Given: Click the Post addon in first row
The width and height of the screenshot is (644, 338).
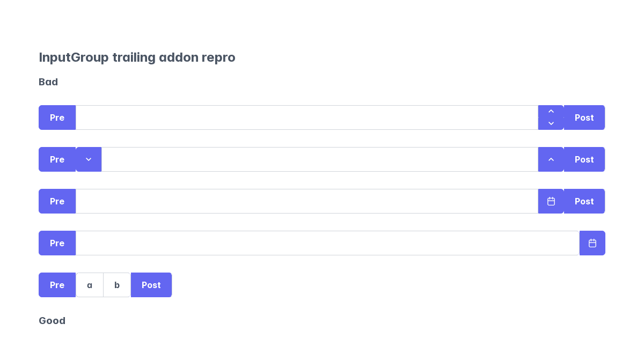Looking at the screenshot, I should tap(584, 117).
